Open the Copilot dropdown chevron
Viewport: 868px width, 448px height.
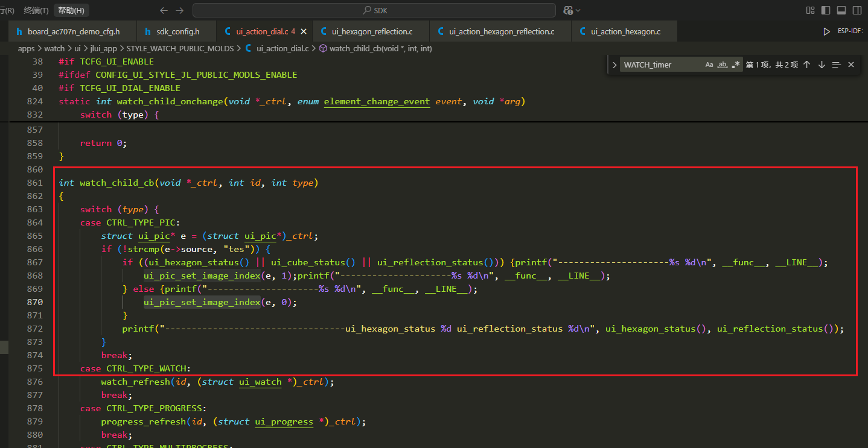[578, 10]
